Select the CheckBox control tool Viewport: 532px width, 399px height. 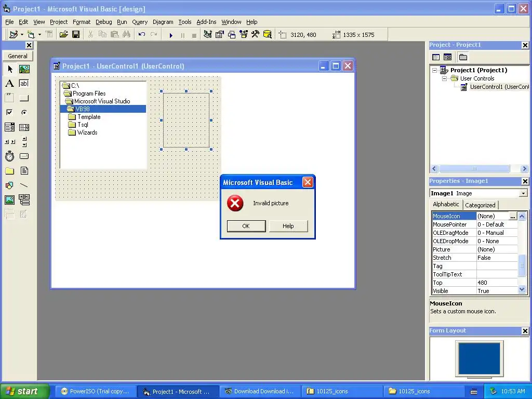pyautogui.click(x=10, y=112)
